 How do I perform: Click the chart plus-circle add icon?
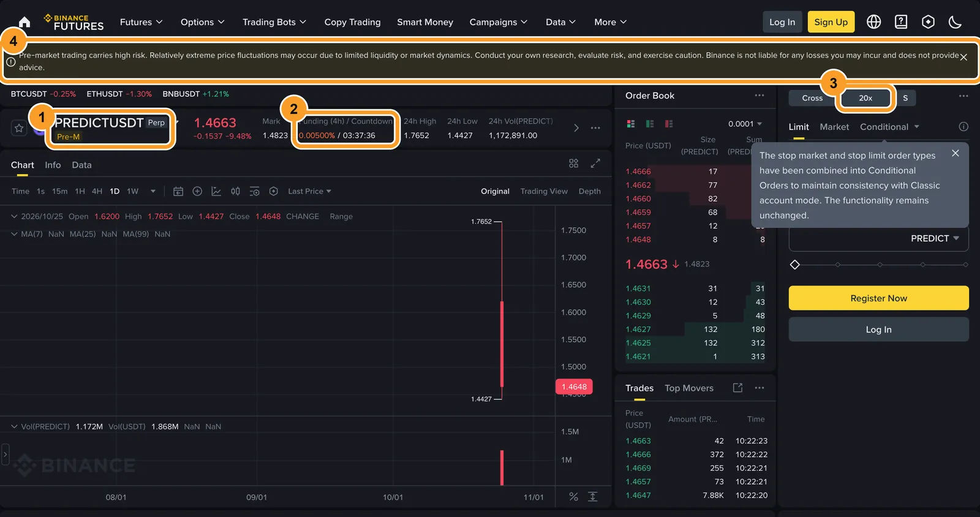click(197, 191)
